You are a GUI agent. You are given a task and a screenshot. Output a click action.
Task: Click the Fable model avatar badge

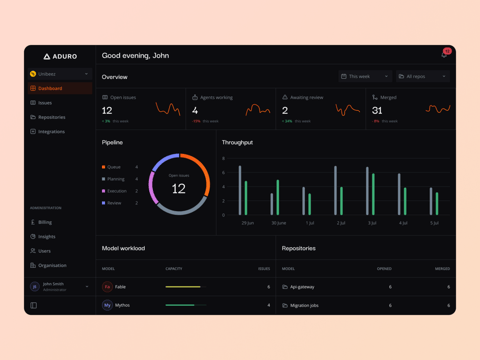tap(107, 287)
